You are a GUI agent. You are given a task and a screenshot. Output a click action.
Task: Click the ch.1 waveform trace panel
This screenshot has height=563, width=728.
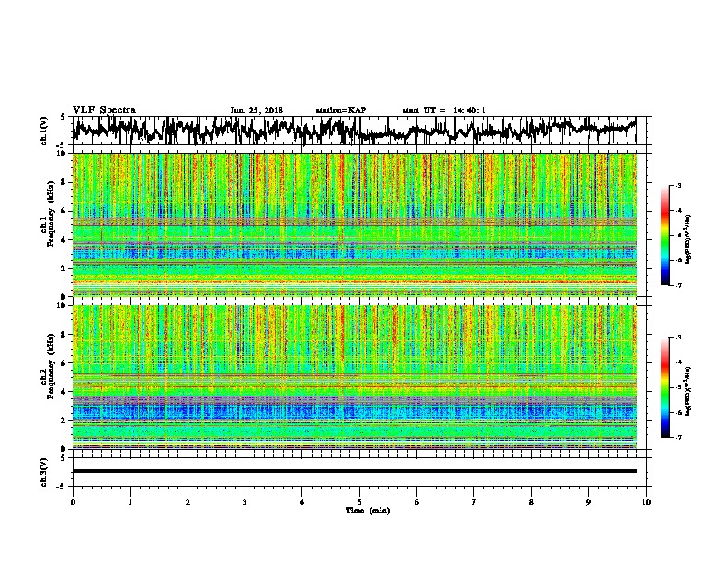click(361, 131)
